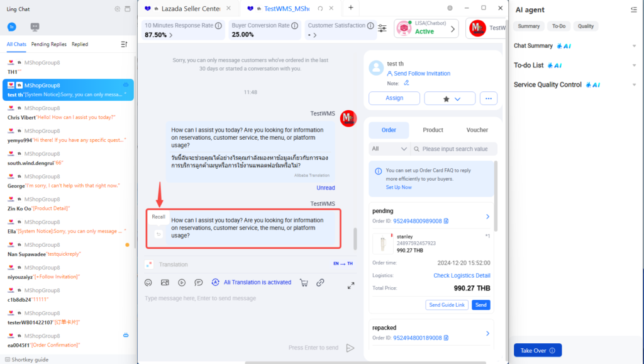Screen dimensions: 644x364
Task: Toggle AI Translation is activated
Action: [x=252, y=283]
